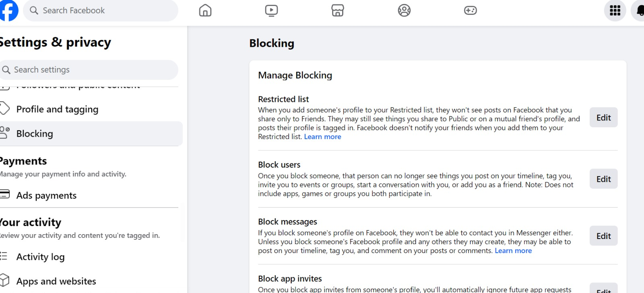
Task: Open the Groups icon in top bar
Action: pos(404,10)
